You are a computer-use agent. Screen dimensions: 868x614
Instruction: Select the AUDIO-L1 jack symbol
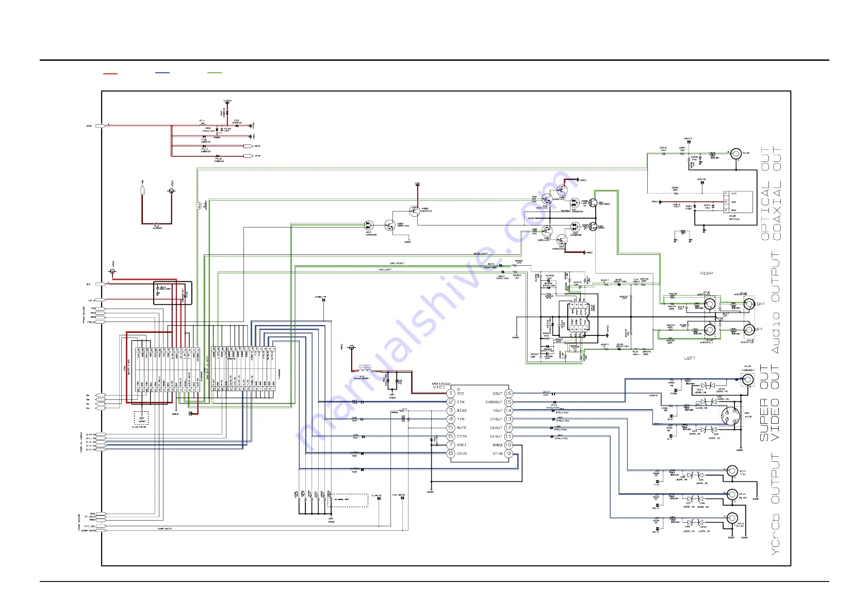(x=710, y=330)
